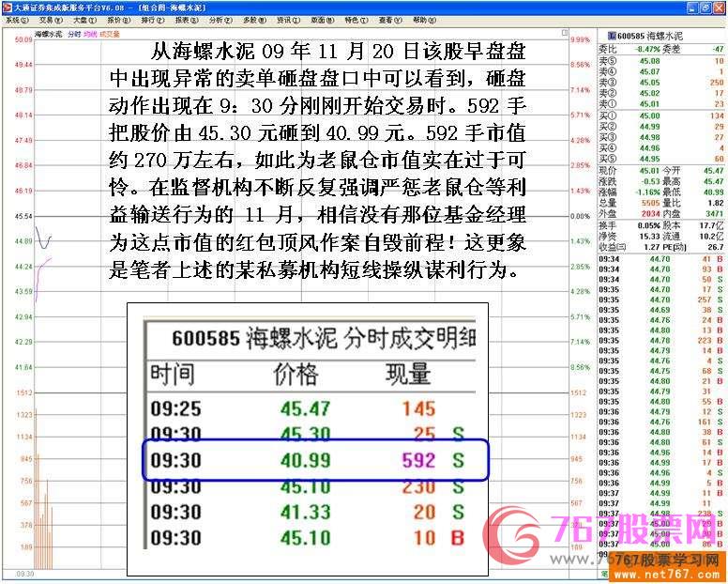728x584 pixels.
Task: Select the 分时 chart label
Action: tap(74, 35)
